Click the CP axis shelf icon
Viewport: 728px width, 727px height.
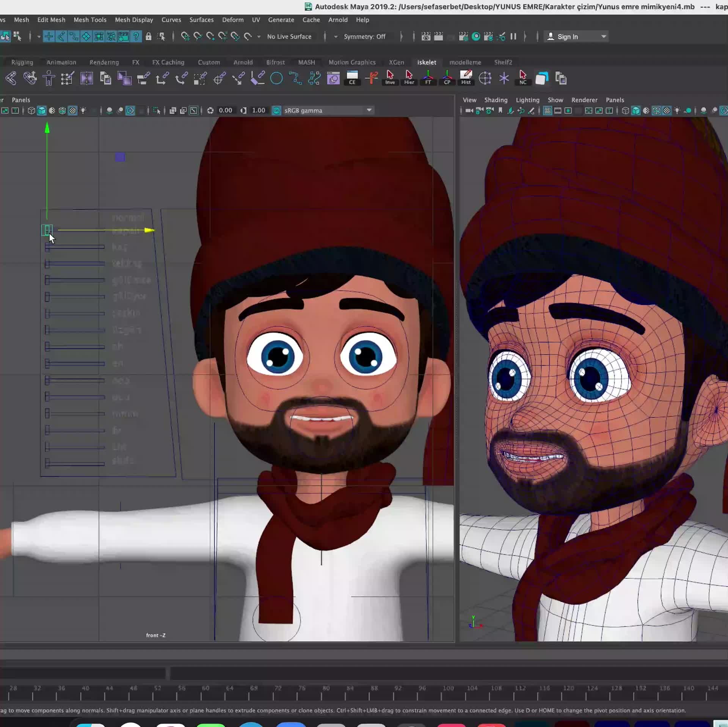click(447, 78)
